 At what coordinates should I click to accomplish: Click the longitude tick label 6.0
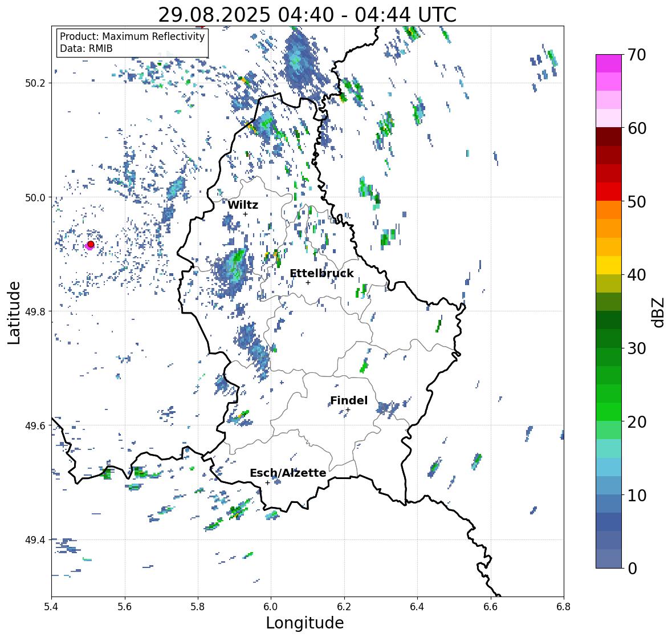tap(271, 606)
